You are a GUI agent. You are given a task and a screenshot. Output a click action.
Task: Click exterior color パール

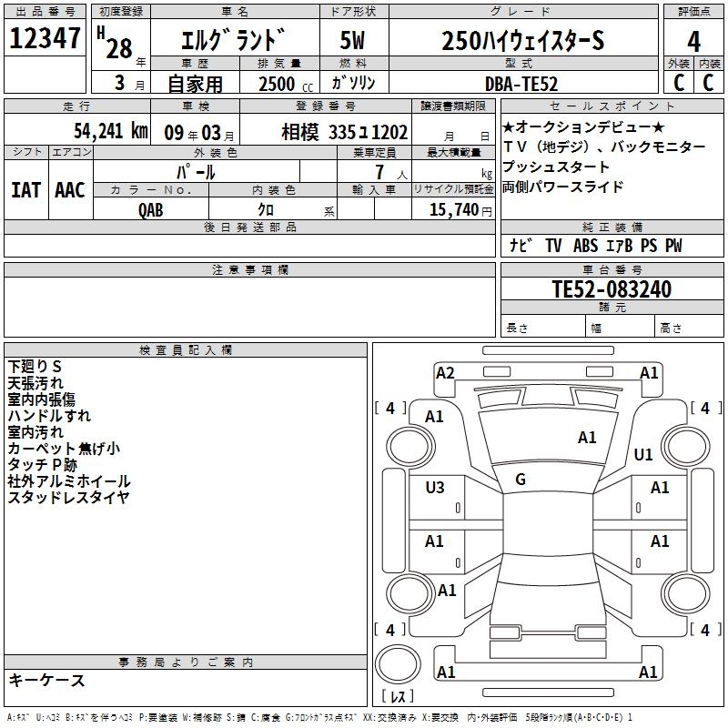(x=196, y=172)
